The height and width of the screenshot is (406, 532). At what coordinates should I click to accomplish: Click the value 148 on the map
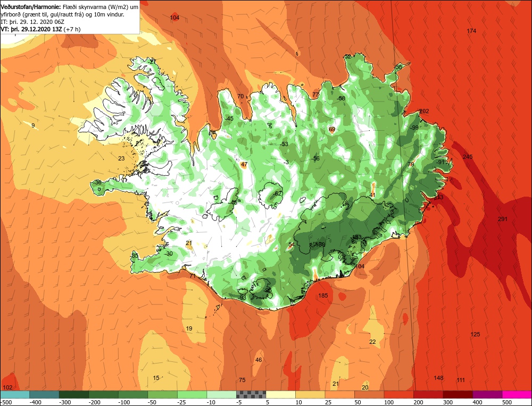pyautogui.click(x=438, y=378)
